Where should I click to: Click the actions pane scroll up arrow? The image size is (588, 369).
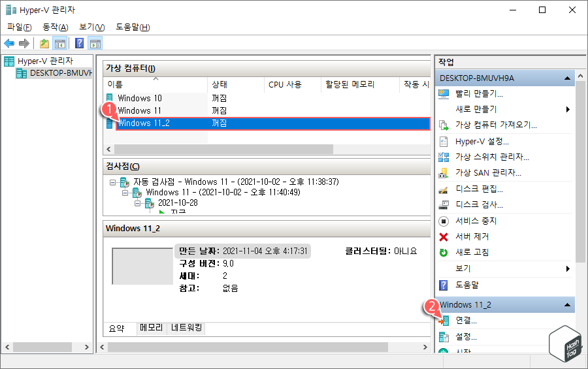[x=581, y=76]
